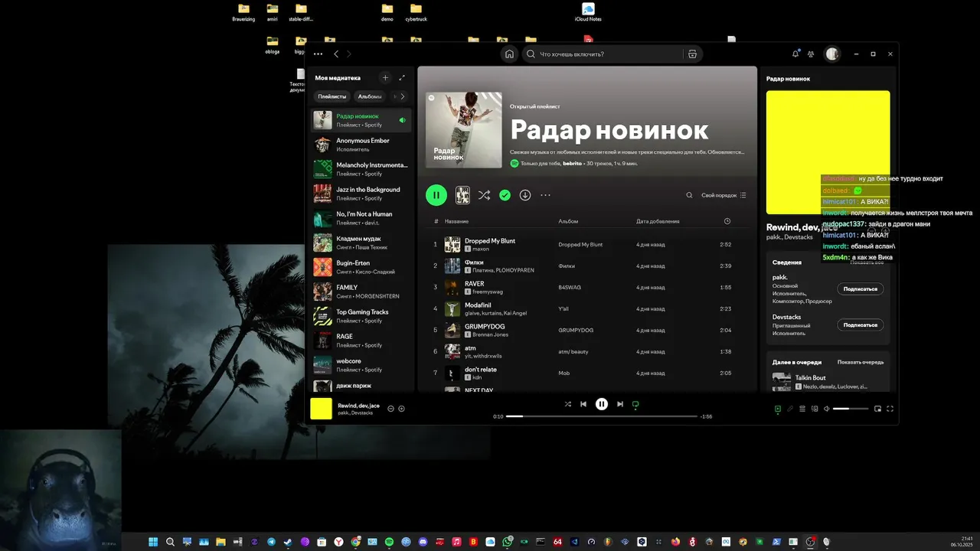Open the Browse icon beside search field
The image size is (980, 551).
[x=692, y=54]
